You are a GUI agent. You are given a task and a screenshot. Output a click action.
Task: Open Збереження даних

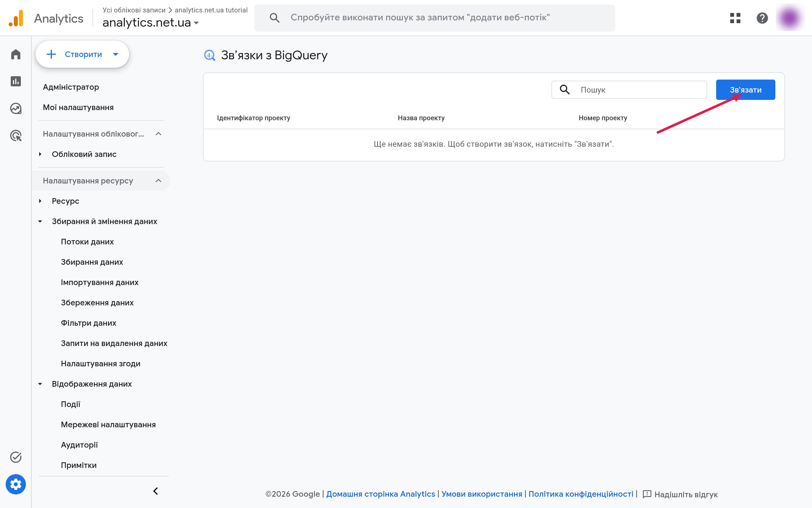click(97, 303)
